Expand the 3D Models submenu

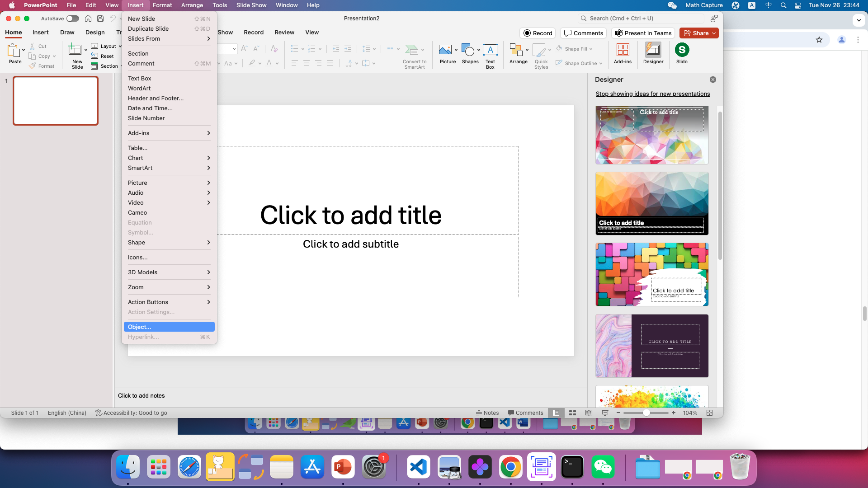click(x=169, y=272)
